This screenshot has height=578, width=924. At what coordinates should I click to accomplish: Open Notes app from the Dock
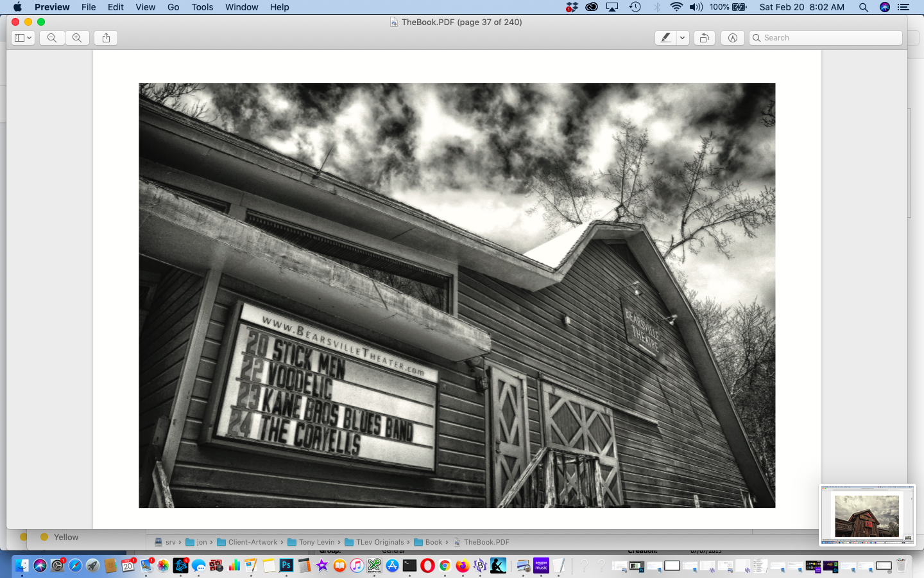[x=269, y=565]
